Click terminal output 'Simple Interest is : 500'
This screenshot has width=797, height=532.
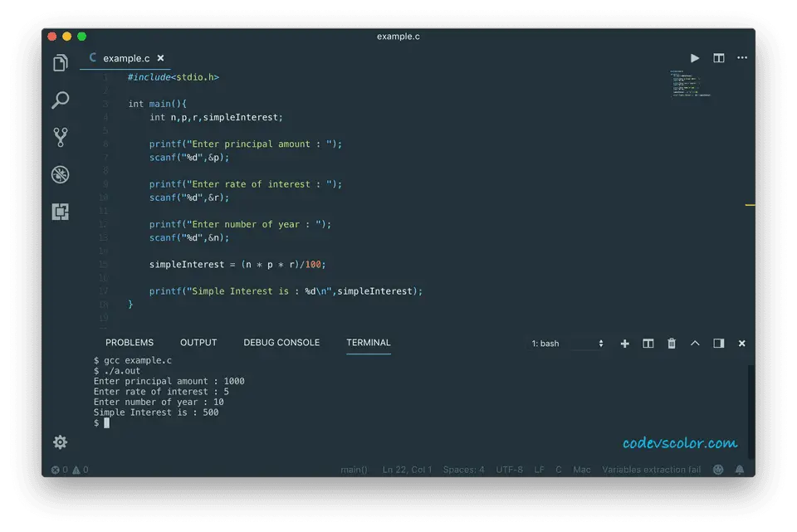156,412
